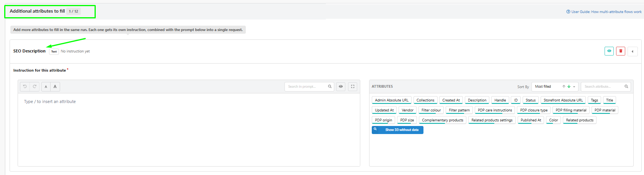Preview SEO Description with the teal eye button

click(x=609, y=51)
